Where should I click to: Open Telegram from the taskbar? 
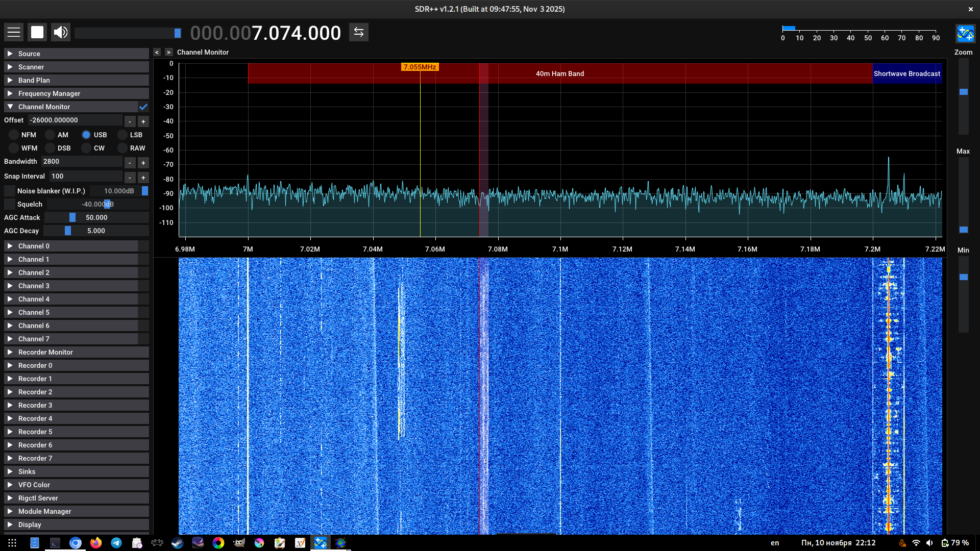pyautogui.click(x=116, y=543)
